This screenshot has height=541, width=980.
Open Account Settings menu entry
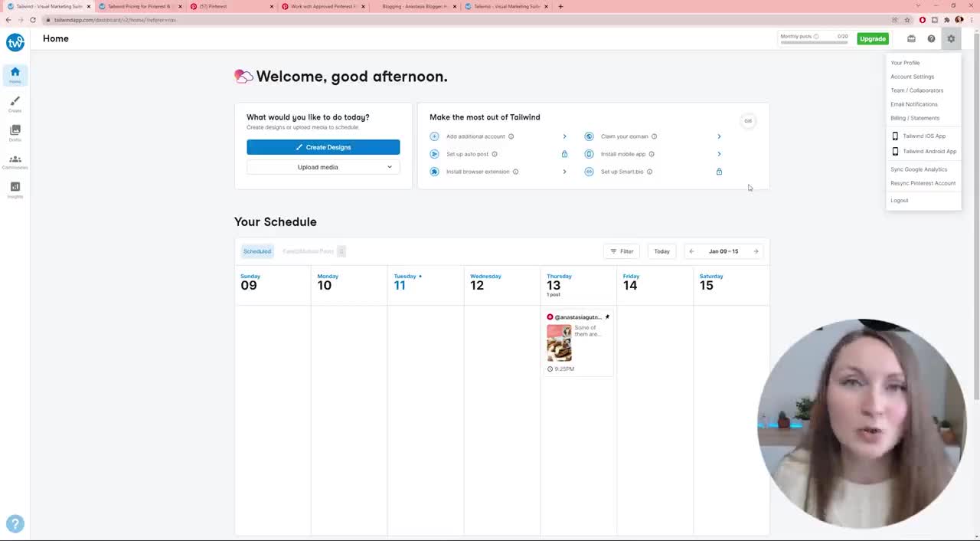912,77
